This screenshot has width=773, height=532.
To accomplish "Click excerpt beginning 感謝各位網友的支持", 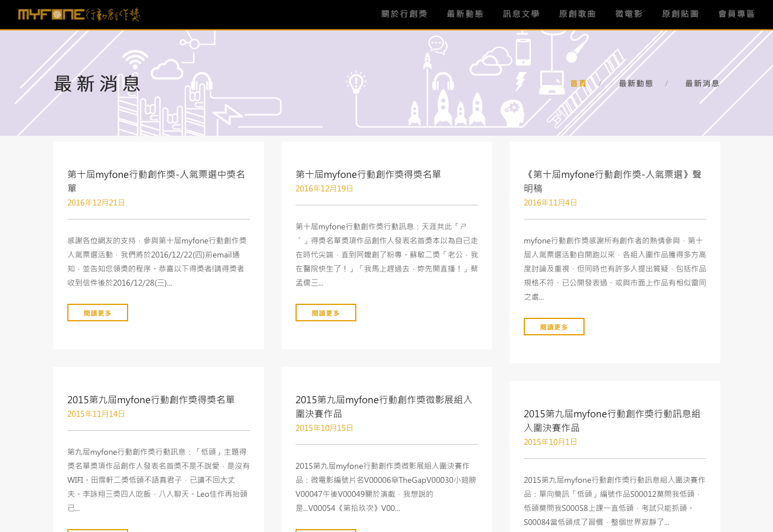I will (x=158, y=262).
